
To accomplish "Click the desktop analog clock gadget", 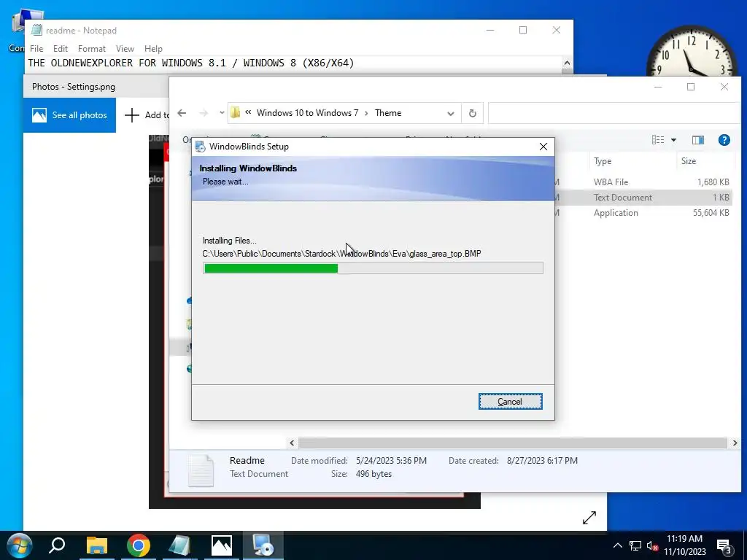I will pyautogui.click(x=692, y=52).
